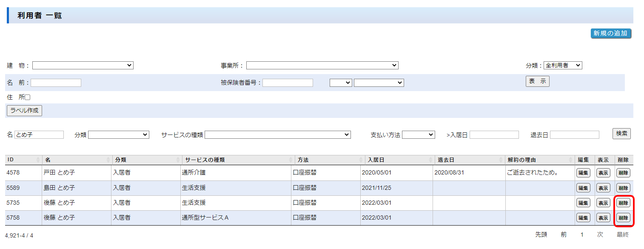Focus the 被保険者番号 input field
644x249 pixels.
click(288, 83)
